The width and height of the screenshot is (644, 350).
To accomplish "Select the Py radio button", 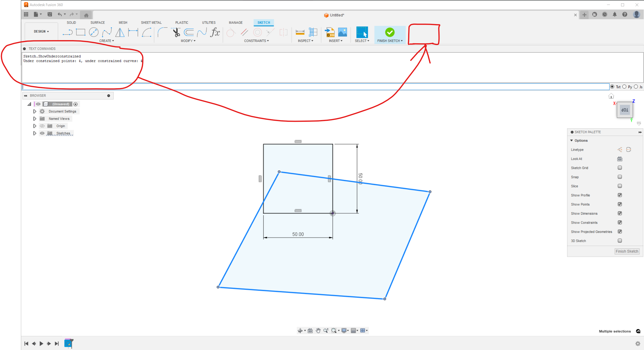I will [x=624, y=87].
